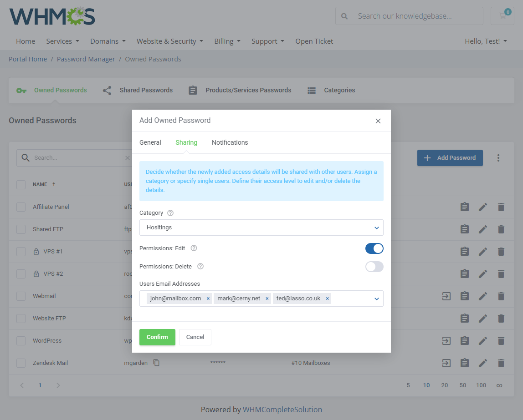Click the login arrow icon for Webmail
Viewport: 523px width, 420px height.
[x=446, y=296]
